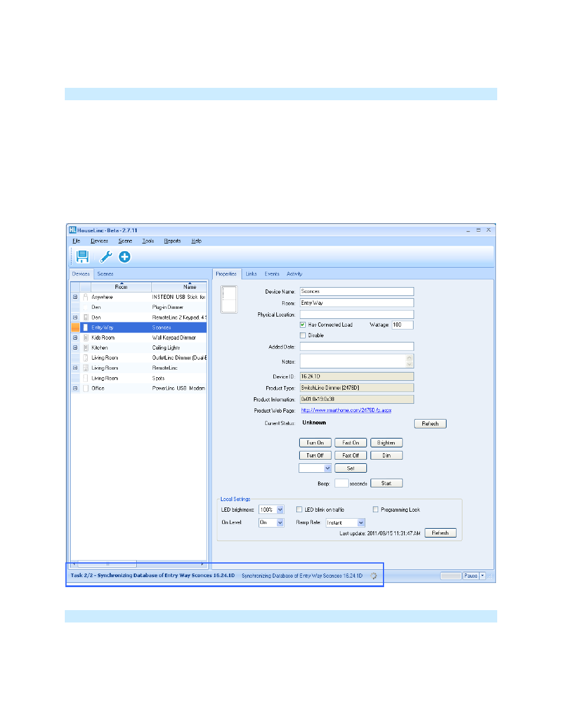562x728 pixels.
Task: Click the Beep Start button
Action: [386, 483]
